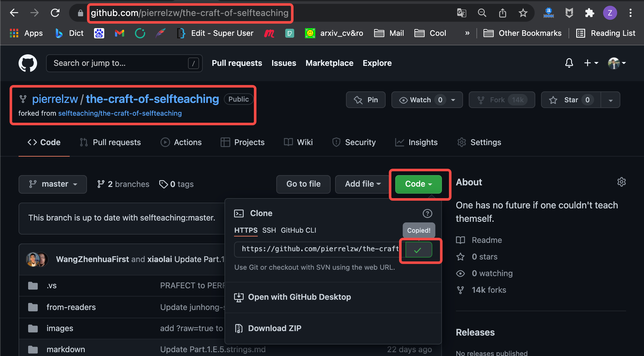This screenshot has width=644, height=356.
Task: Toggle Watch on this repository
Action: [421, 100]
